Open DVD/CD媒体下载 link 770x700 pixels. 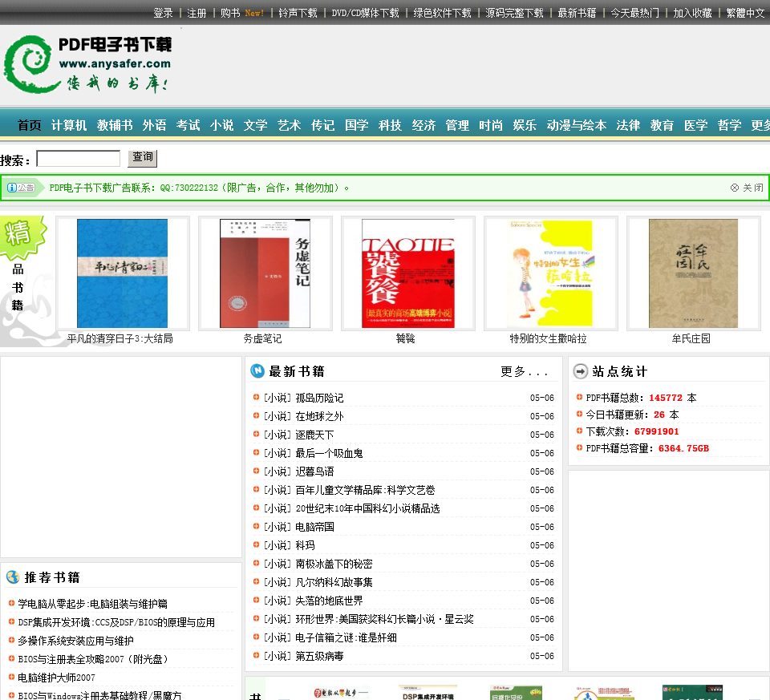[x=365, y=14]
